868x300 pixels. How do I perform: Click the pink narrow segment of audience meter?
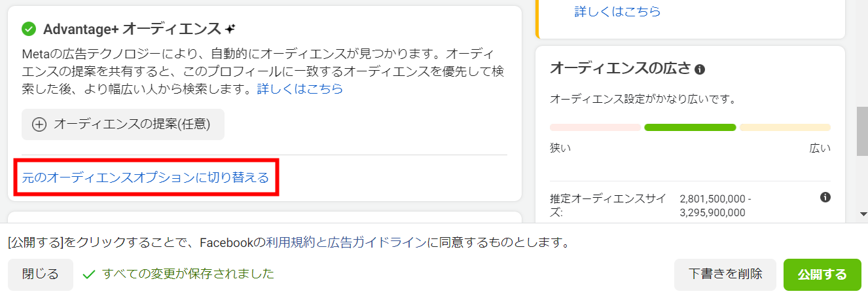point(595,127)
